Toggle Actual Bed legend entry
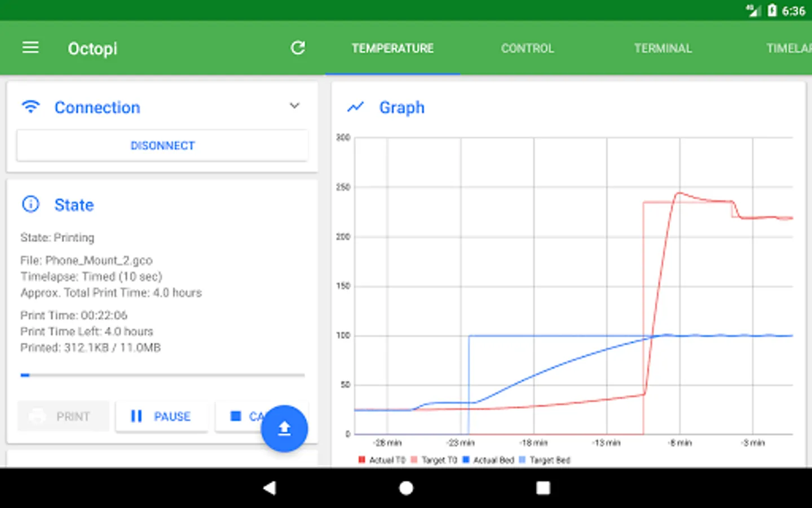The image size is (812, 508). click(488, 460)
